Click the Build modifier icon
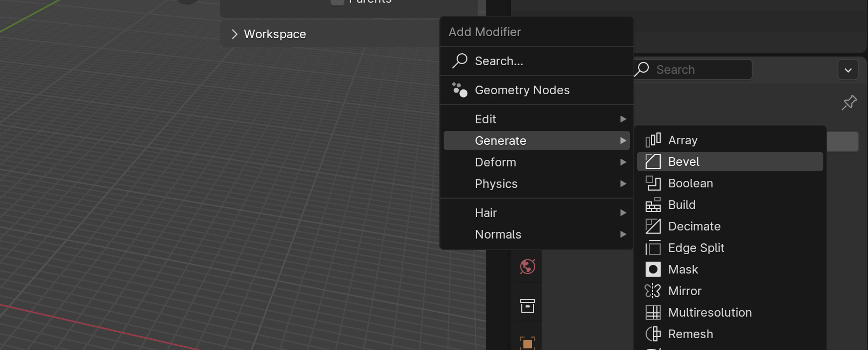The image size is (868, 350). coord(653,205)
